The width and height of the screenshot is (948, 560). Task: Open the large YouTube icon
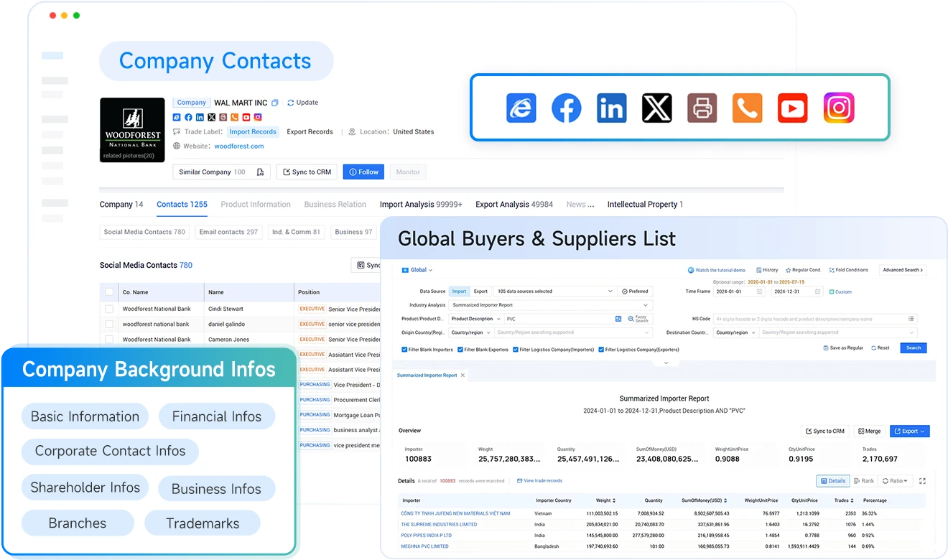tap(793, 108)
